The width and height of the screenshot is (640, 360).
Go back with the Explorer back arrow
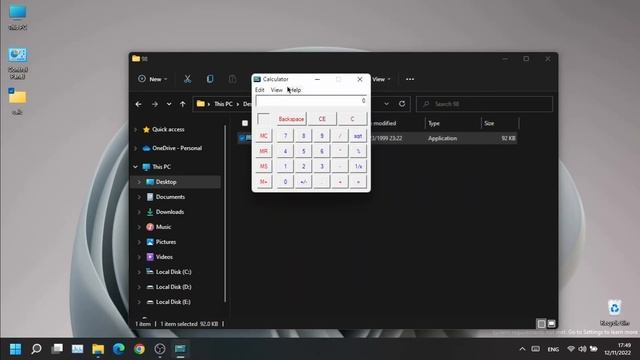pos(138,104)
